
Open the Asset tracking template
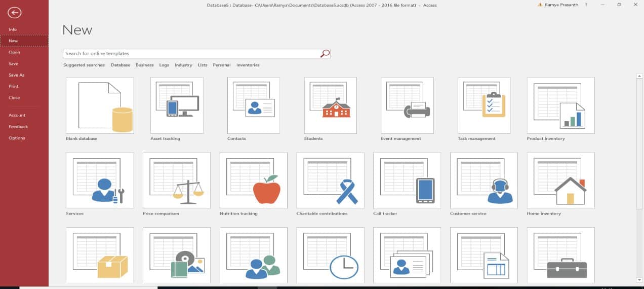177,105
